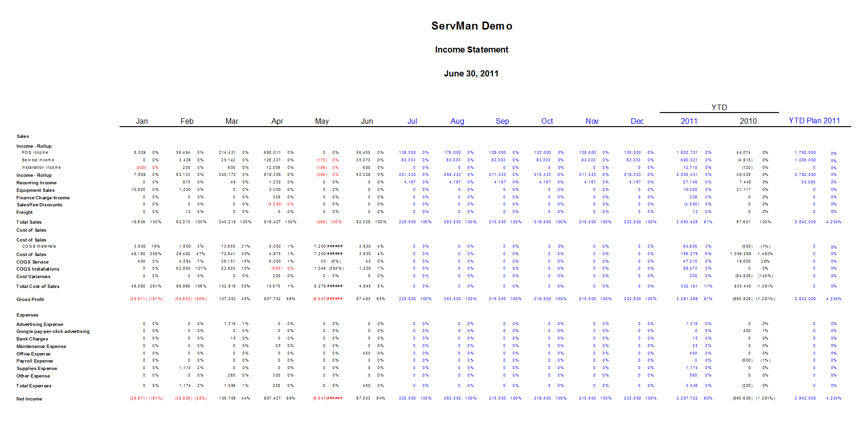Click the blue Oct column header
Screen dimensions: 868x430
[547, 121]
